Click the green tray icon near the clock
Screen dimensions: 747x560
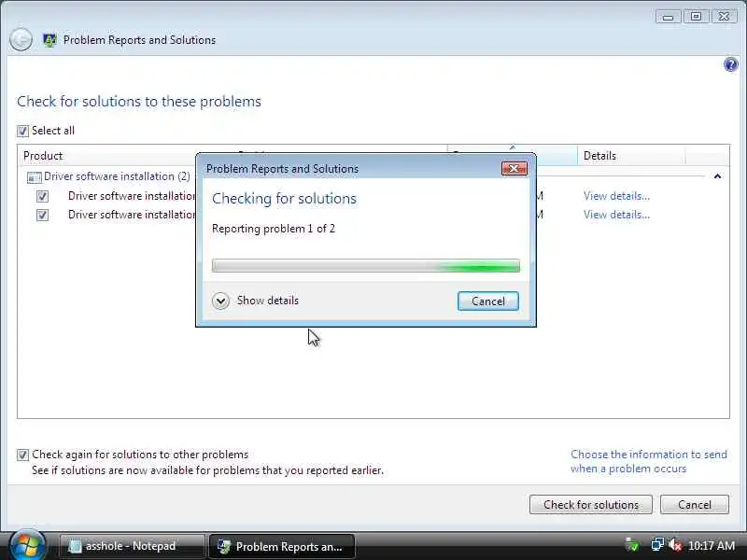632,545
